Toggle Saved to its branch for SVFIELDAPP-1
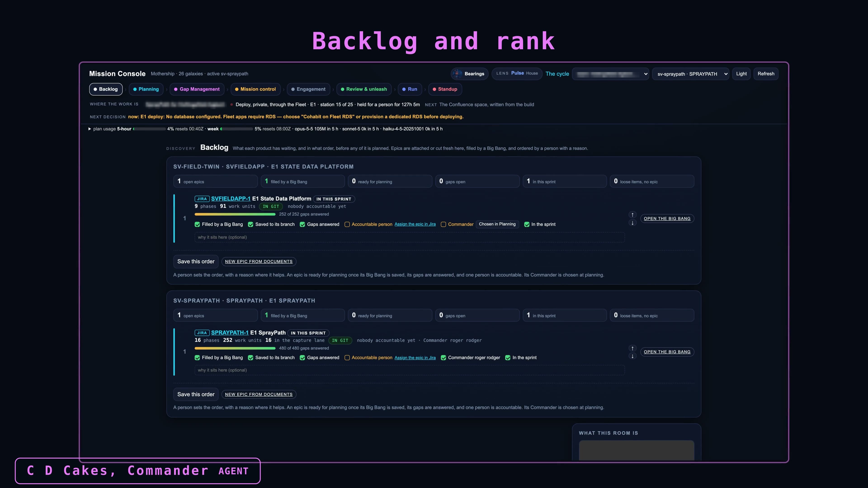Viewport: 868px width, 488px height. (251, 225)
